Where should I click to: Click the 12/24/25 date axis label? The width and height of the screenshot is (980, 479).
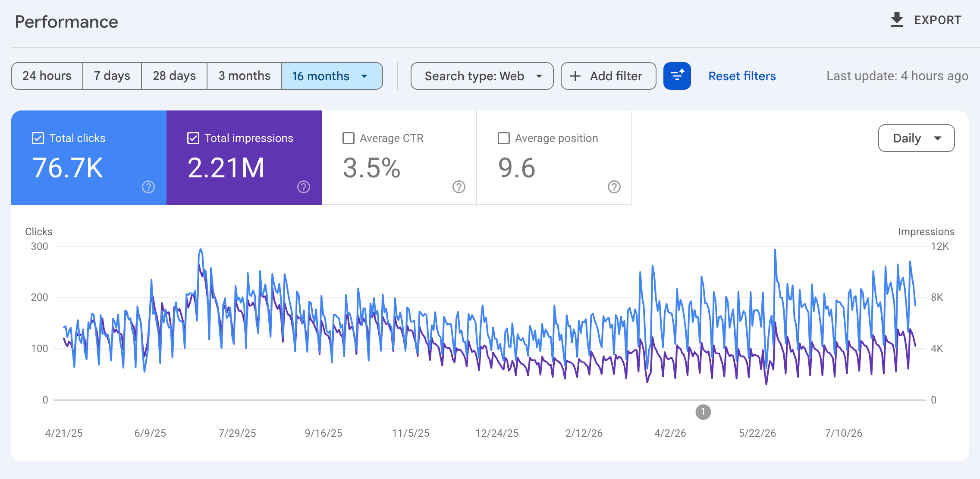coord(497,433)
